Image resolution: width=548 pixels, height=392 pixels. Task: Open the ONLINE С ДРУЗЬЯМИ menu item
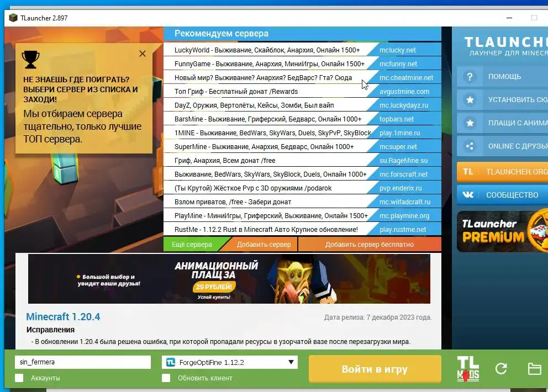click(x=502, y=146)
